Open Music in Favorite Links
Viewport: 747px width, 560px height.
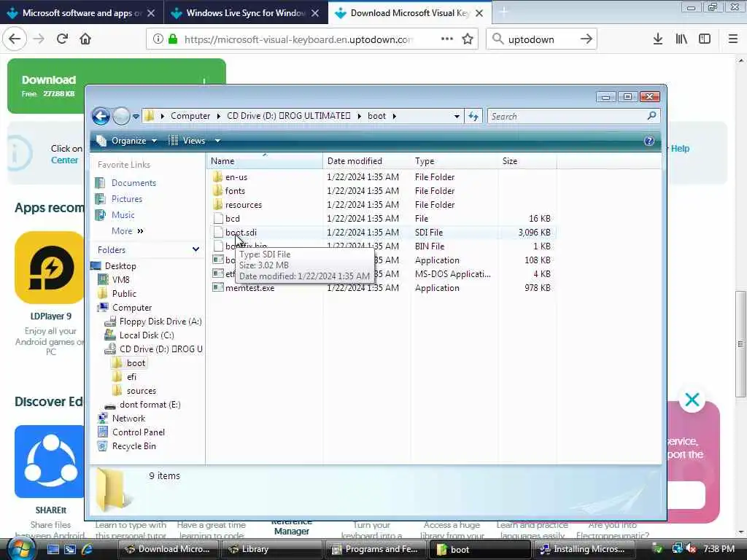123,215
